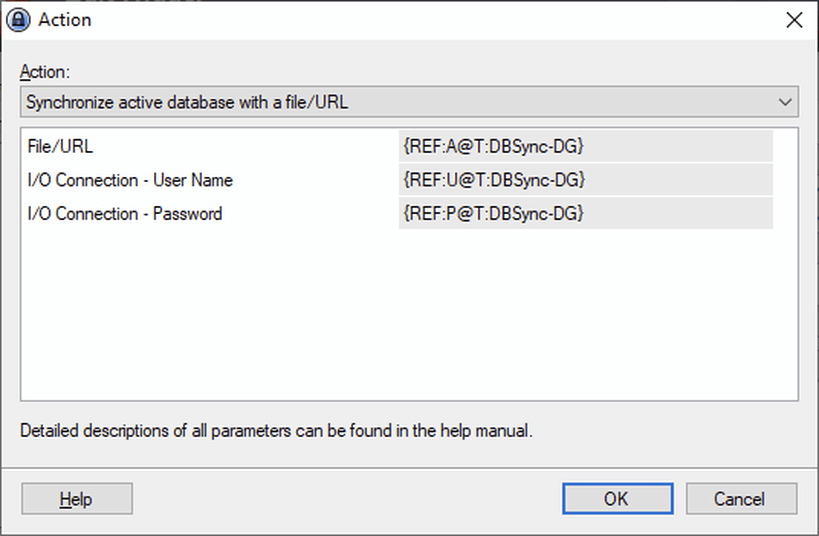Image resolution: width=819 pixels, height=536 pixels.
Task: Select the File/URL parameter label
Action: pos(60,147)
